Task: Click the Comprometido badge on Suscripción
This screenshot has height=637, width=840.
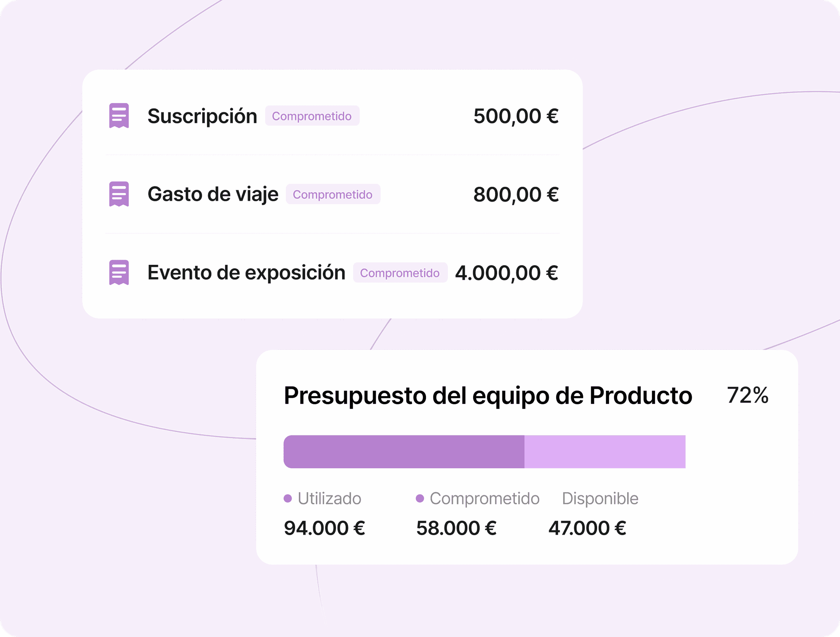Action: pos(312,116)
